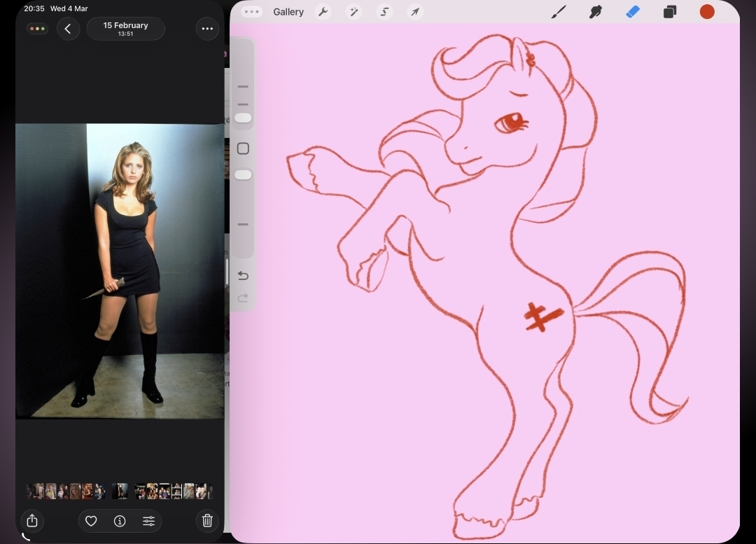Screen dimensions: 756x544
Task: Open the Actions wrench menu
Action: (x=323, y=12)
